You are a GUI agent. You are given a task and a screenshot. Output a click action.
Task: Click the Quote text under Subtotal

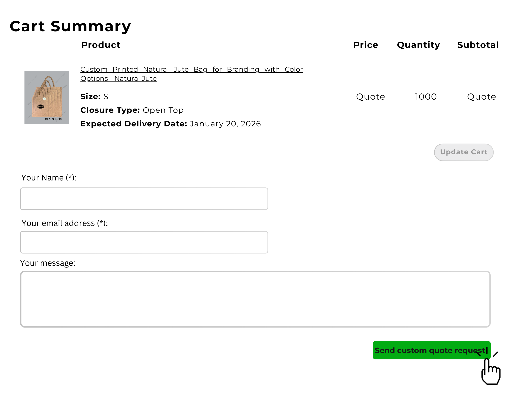click(x=482, y=97)
